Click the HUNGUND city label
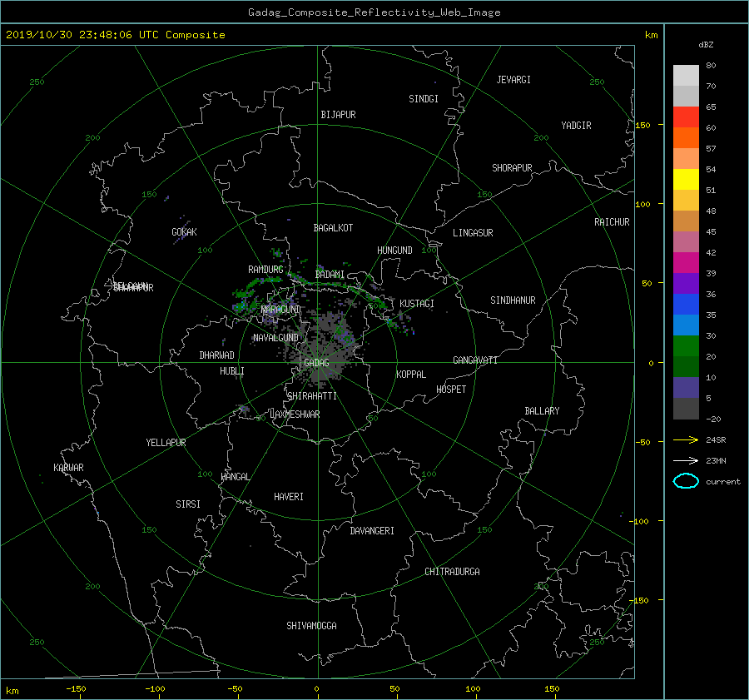The image size is (749, 700). pos(394,251)
